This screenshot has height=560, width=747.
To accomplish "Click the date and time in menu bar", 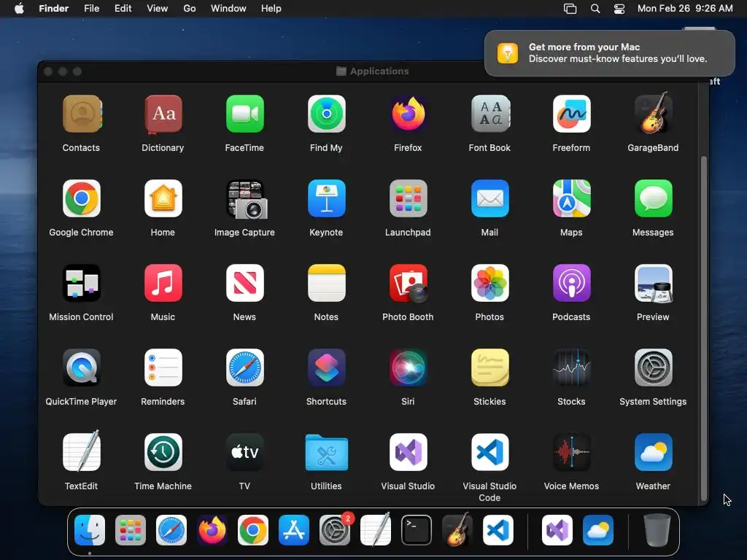I will click(x=685, y=8).
